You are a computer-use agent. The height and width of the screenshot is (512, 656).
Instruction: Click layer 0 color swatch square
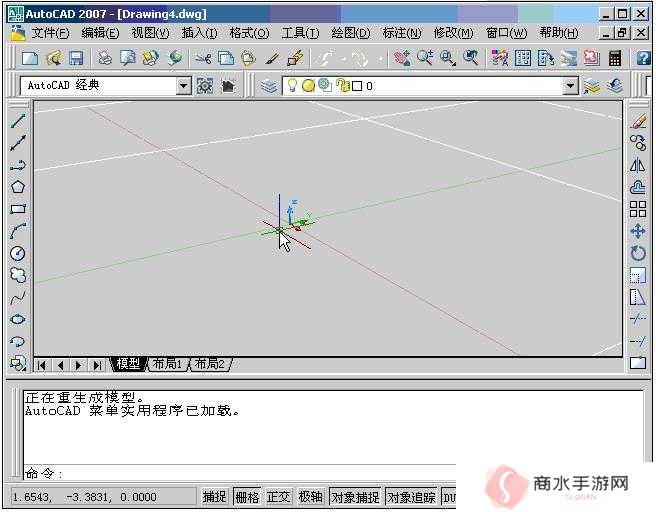point(357,86)
